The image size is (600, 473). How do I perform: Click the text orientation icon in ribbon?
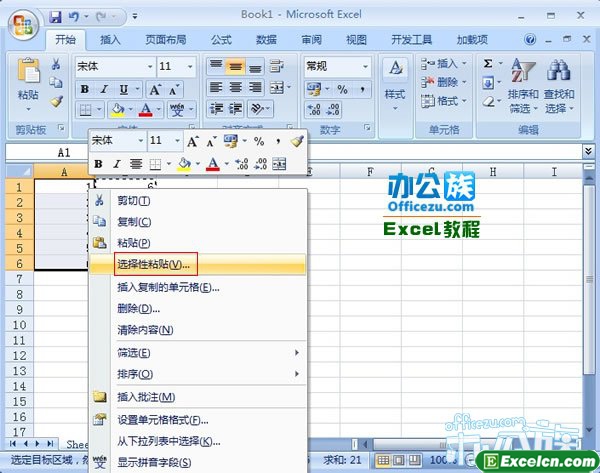point(257,109)
